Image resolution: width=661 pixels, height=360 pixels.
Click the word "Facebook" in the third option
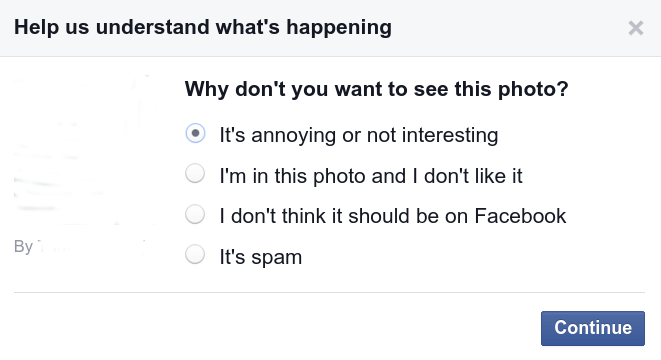(x=520, y=216)
